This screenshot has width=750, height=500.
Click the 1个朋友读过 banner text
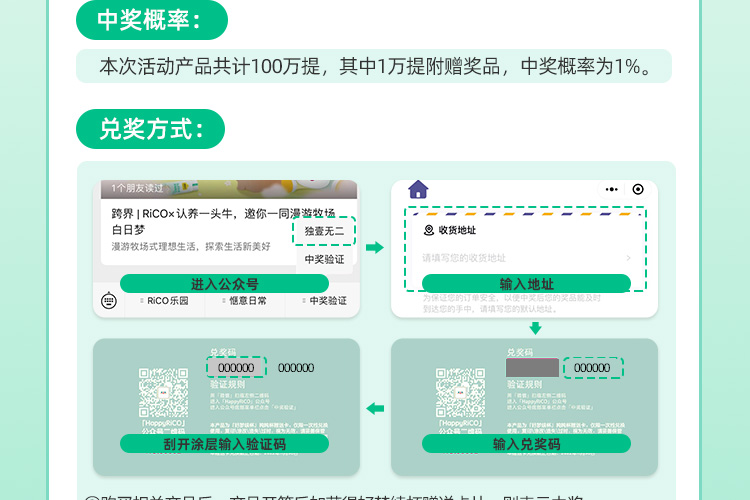[x=137, y=188]
